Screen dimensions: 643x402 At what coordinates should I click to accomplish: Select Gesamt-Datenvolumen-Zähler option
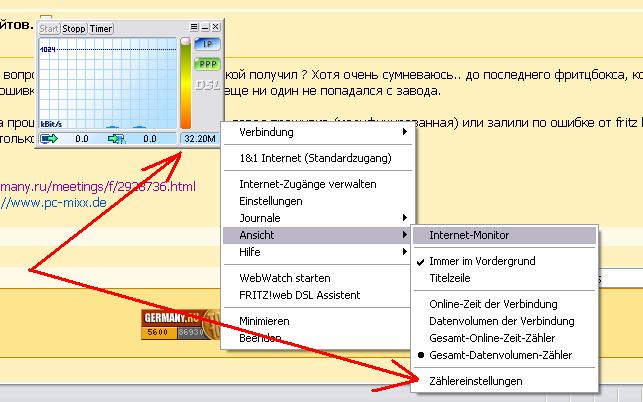(x=504, y=355)
